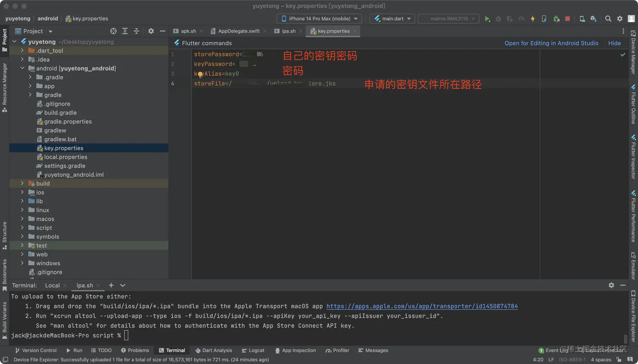Open Flutter attach icon in toolbar
The image size is (638, 364).
[544, 19]
